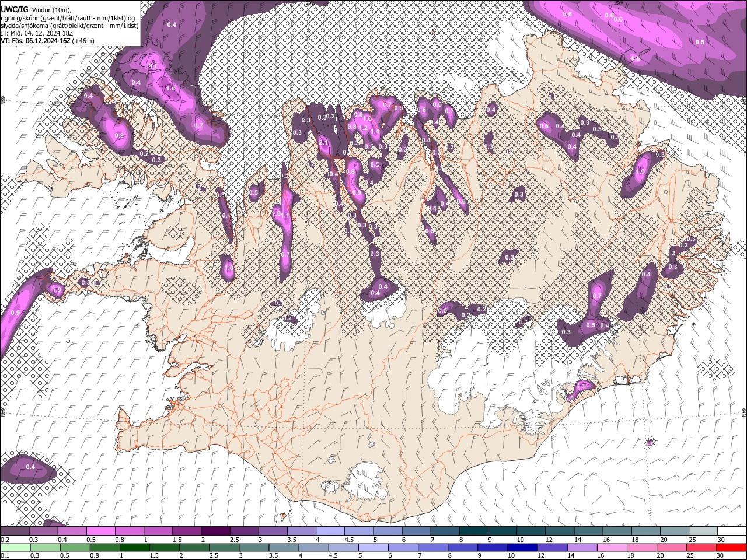Click the 64N latitude label on the right edge
The image size is (747, 560).
743,411
